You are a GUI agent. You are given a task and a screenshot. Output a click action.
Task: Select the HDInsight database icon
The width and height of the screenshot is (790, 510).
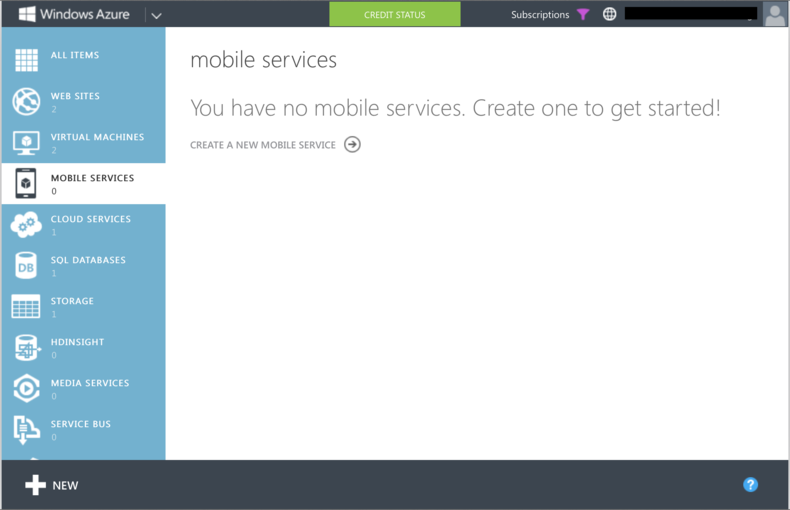click(x=27, y=348)
